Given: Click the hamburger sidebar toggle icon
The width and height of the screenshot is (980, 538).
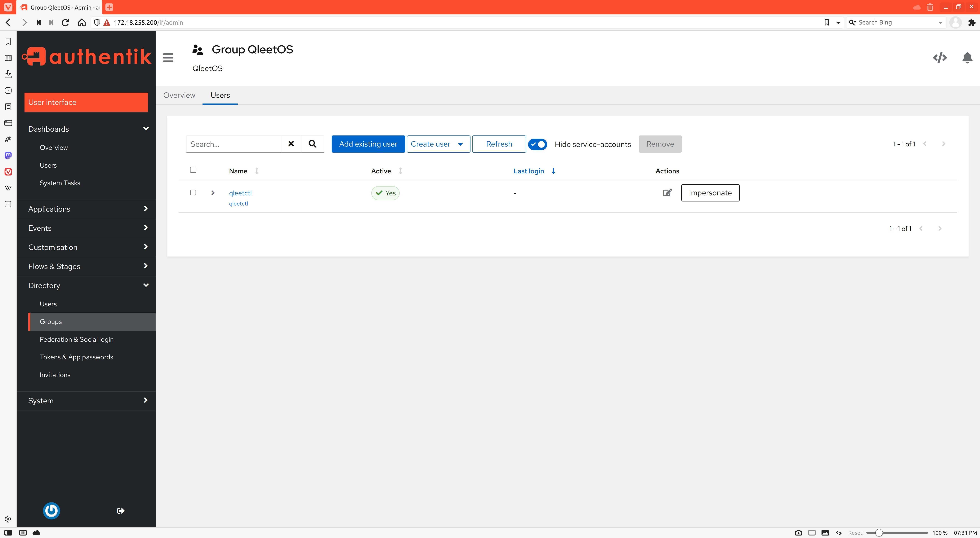Looking at the screenshot, I should (x=168, y=58).
